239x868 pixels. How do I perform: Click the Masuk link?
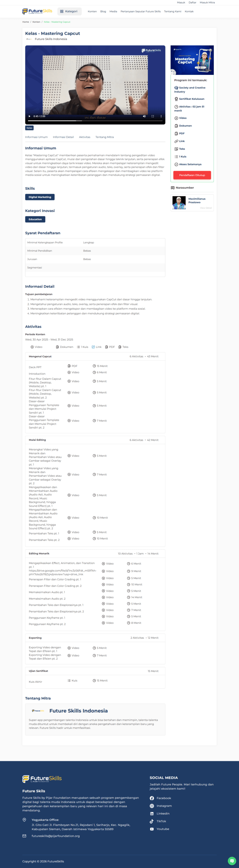click(181, 2)
